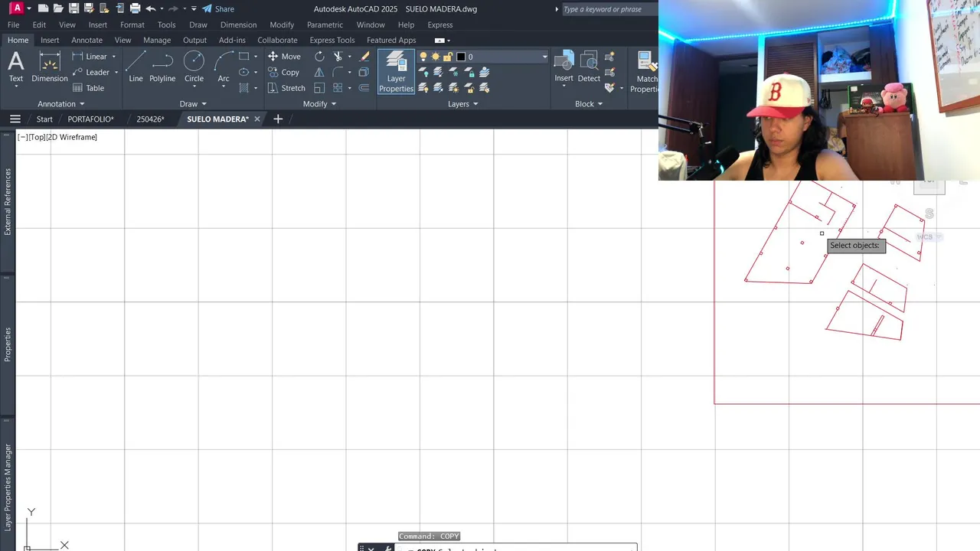The height and width of the screenshot is (551, 980).
Task: Click the Copy tool
Action: [x=283, y=72]
